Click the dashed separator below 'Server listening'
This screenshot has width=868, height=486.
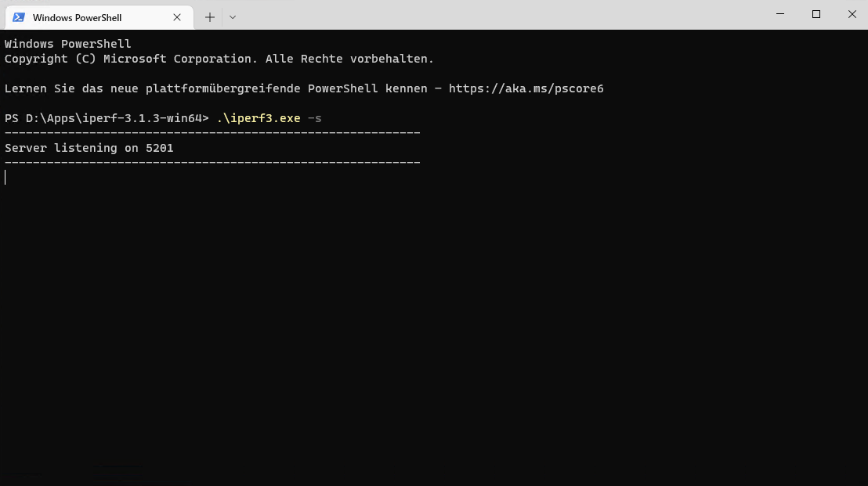pos(212,163)
